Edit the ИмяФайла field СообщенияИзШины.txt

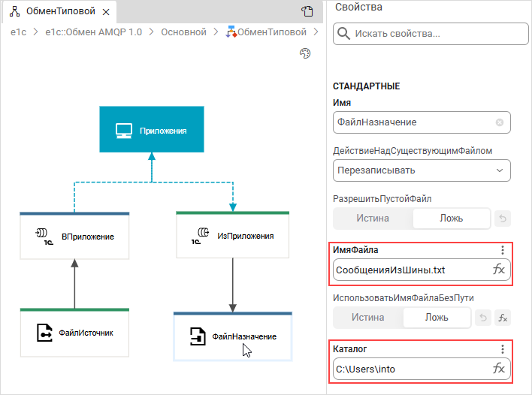[422, 270]
